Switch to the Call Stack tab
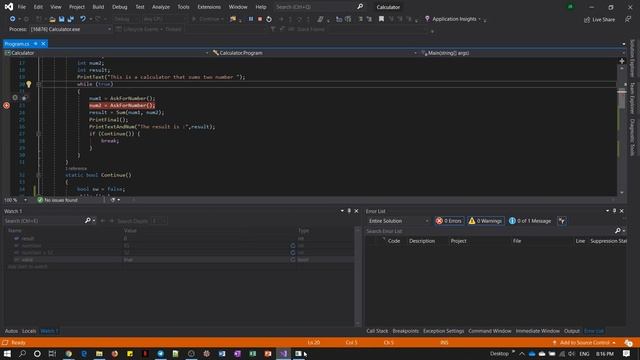 click(377, 331)
